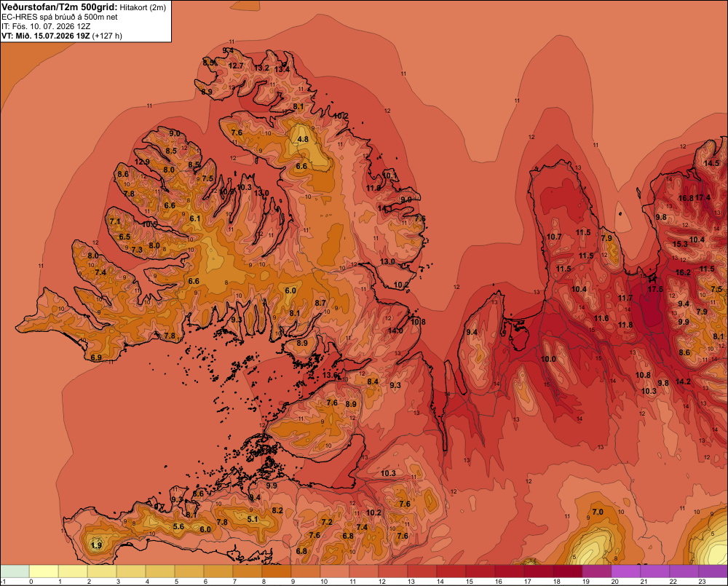Click the 17.6 temperature label

655,289
